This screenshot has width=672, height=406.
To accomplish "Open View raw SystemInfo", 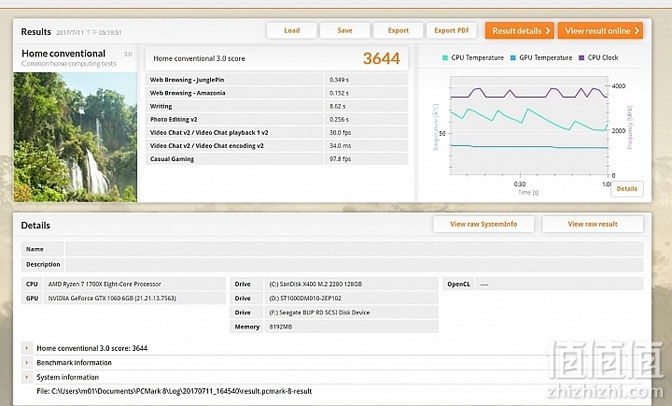I will click(x=483, y=224).
